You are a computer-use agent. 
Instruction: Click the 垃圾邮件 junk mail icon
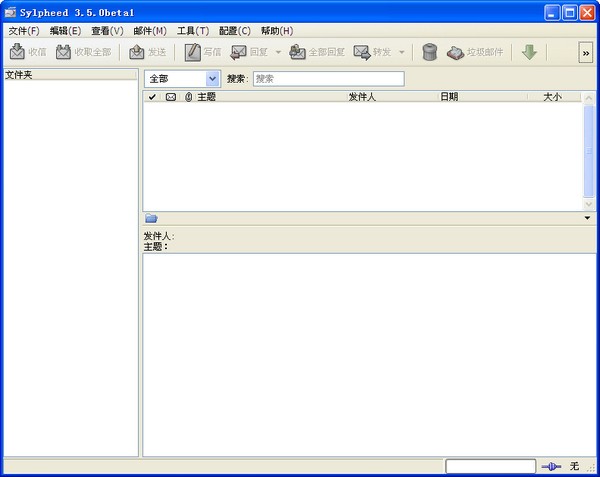point(455,53)
